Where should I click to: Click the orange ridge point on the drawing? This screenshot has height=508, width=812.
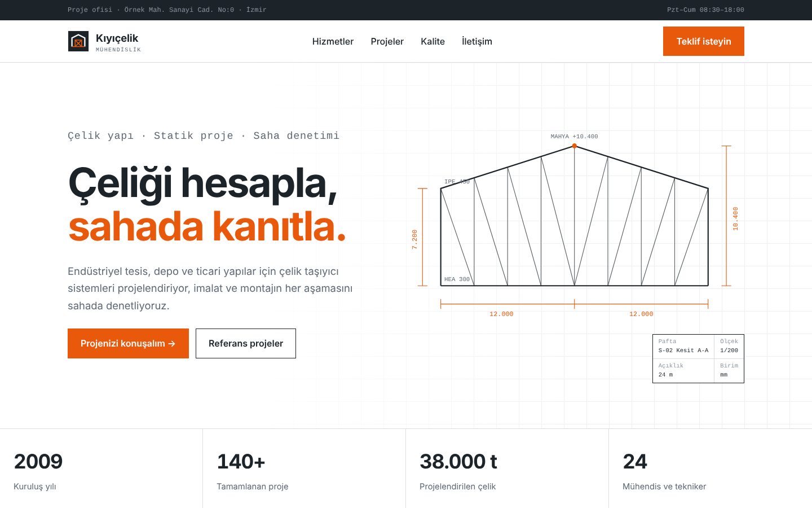(575, 146)
